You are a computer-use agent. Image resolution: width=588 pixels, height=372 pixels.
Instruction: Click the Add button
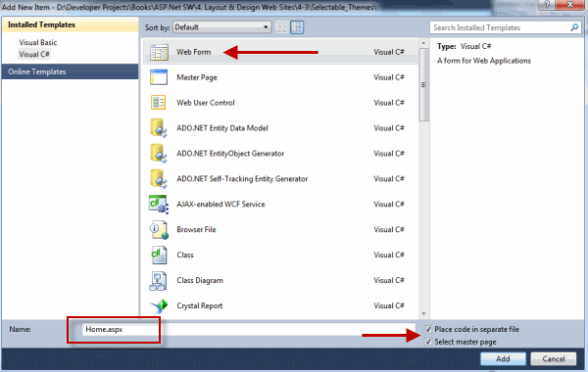pyautogui.click(x=503, y=359)
